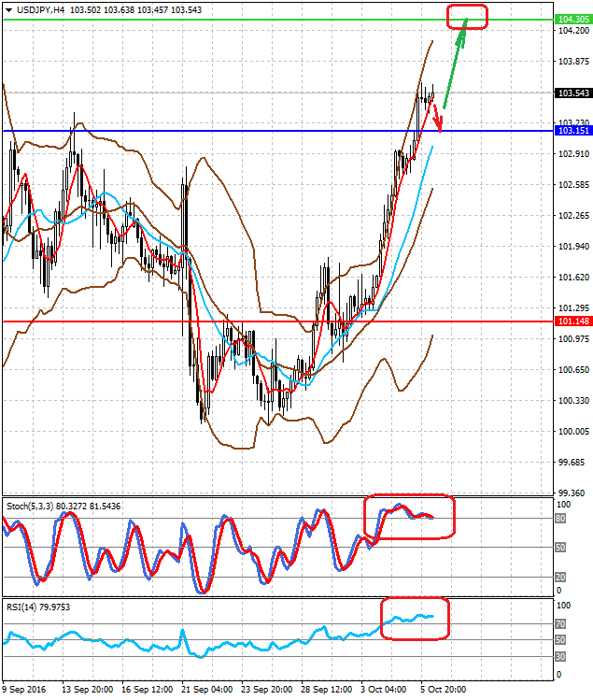593x700 pixels.
Task: Click the 9 Sep 2016 date label
Action: coord(24,690)
